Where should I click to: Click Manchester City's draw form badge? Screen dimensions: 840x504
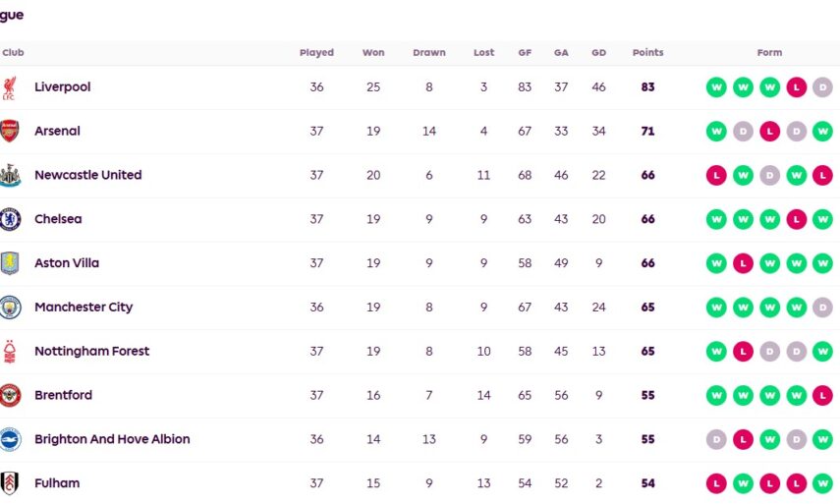coord(822,308)
